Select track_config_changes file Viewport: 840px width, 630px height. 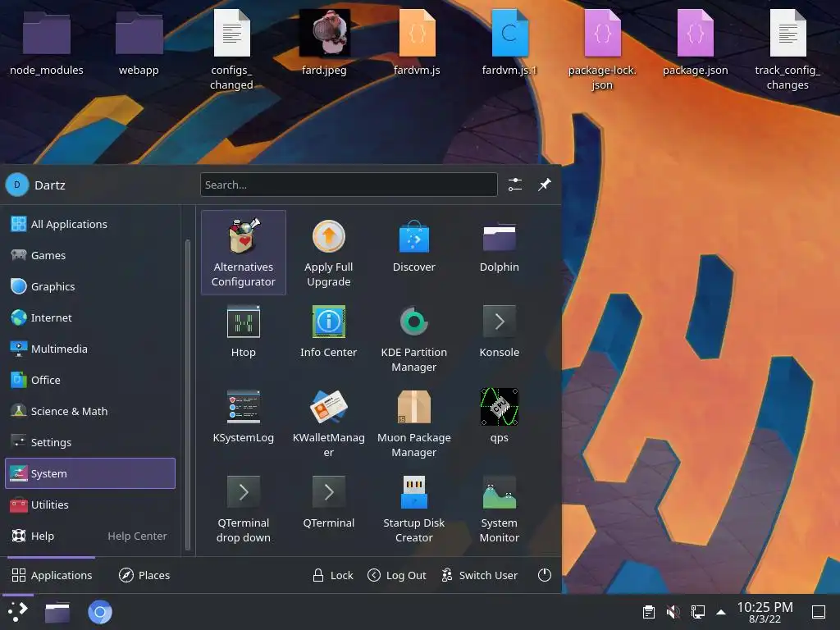pyautogui.click(x=787, y=50)
